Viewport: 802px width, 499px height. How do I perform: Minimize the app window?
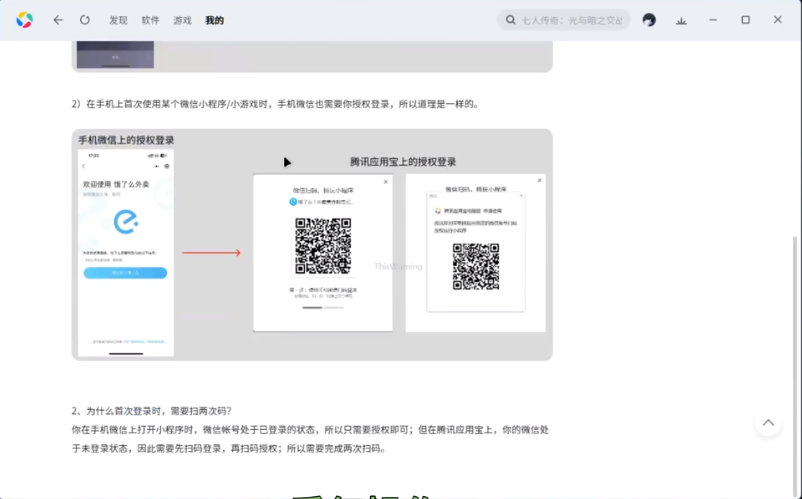coord(713,20)
